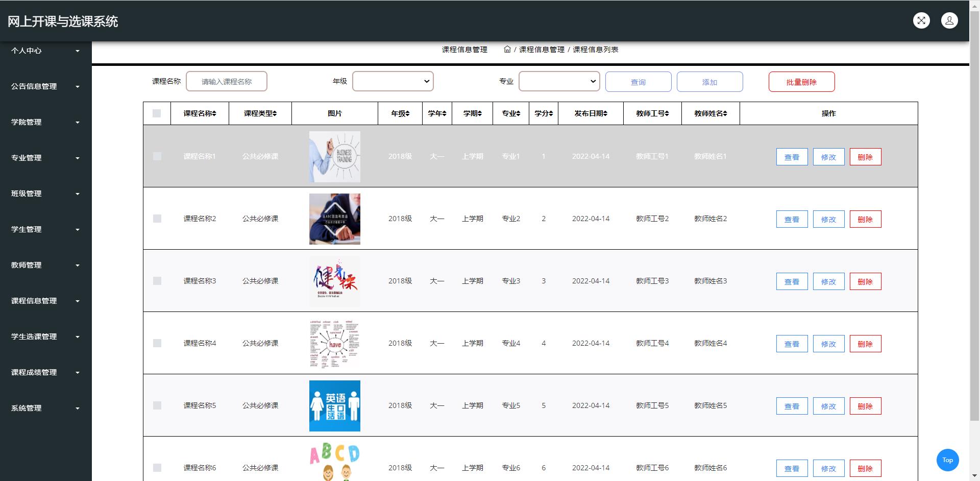
Task: Click 修改 for 课程名称2 row
Action: point(828,219)
